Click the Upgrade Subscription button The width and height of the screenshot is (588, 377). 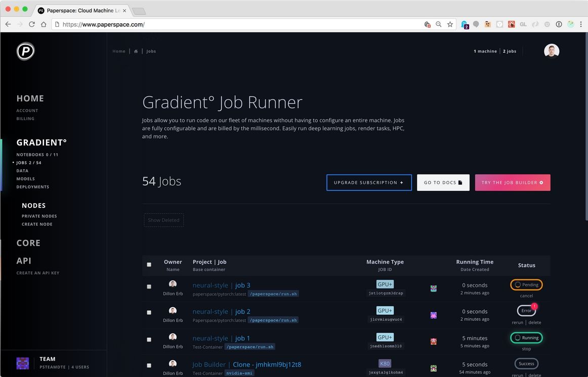pyautogui.click(x=369, y=183)
